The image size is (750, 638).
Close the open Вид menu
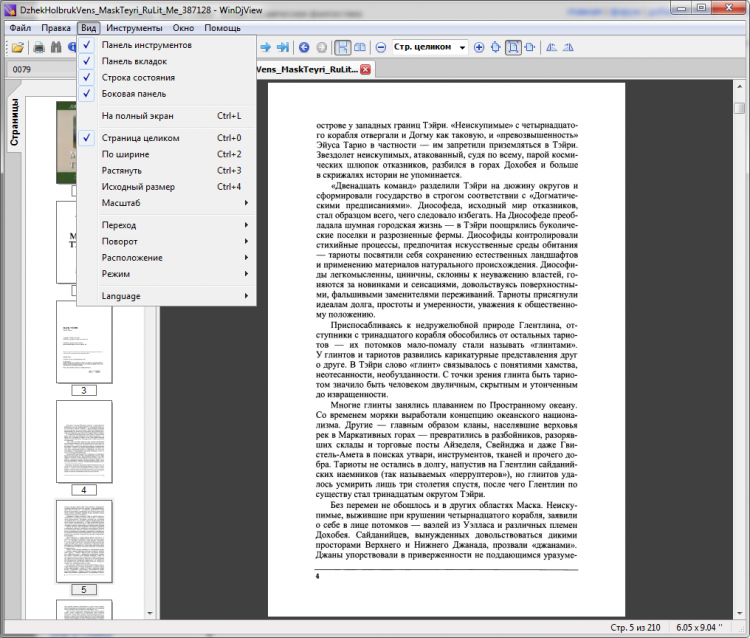tap(88, 28)
